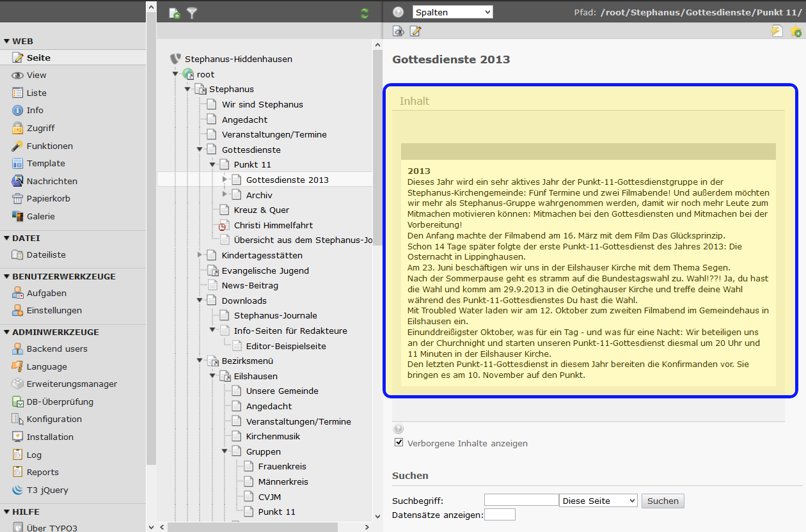Click the Suchbegriff input field
Viewport: 806px width, 532px height.
(x=521, y=499)
